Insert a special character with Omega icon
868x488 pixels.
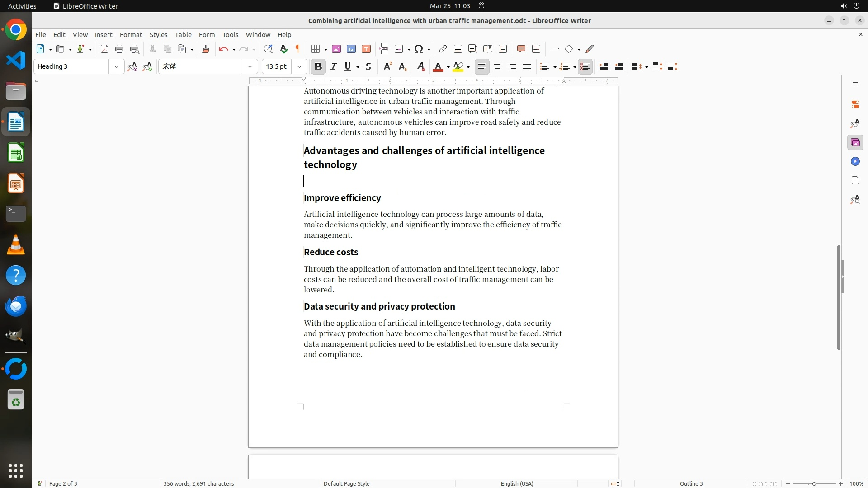(419, 49)
